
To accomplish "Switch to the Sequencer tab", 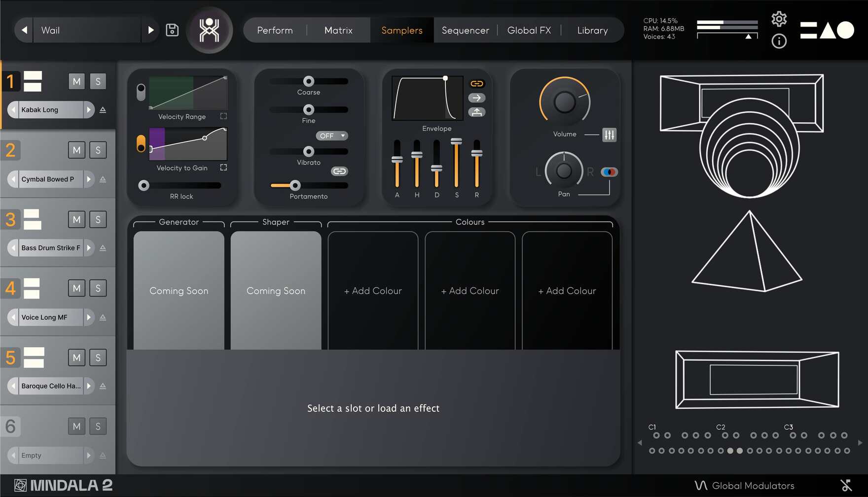I will (x=465, y=30).
